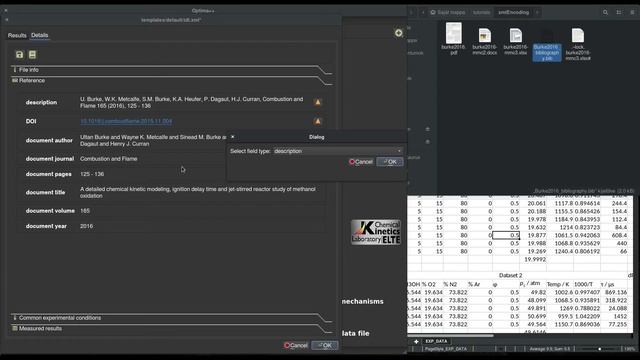
Task: Open xmlEncoding folder in path bar
Action: (513, 12)
